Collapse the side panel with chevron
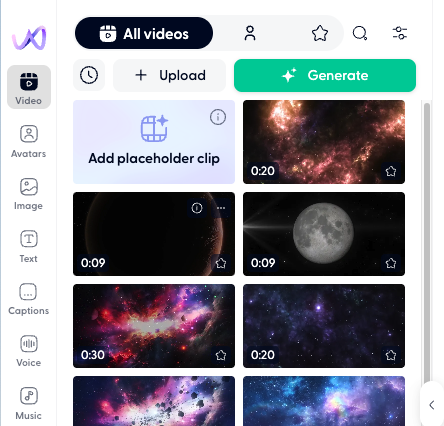The height and width of the screenshot is (426, 444). [432, 405]
